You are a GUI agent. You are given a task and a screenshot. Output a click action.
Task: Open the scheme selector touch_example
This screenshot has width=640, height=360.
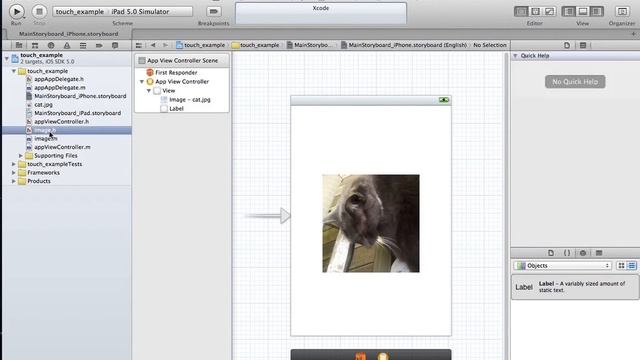(80, 11)
